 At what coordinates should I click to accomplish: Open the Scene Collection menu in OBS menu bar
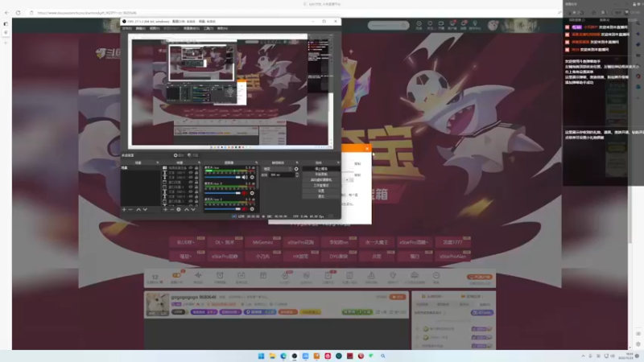coord(192,28)
